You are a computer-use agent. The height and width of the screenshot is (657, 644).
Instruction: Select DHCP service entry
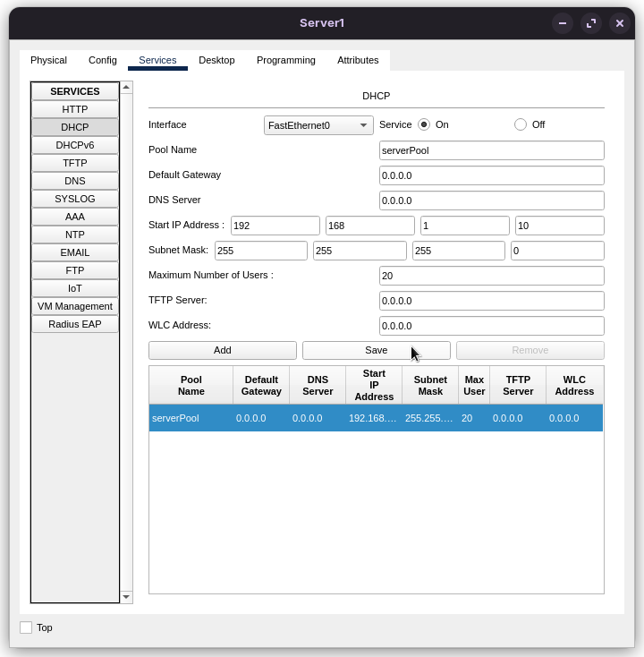tap(75, 127)
